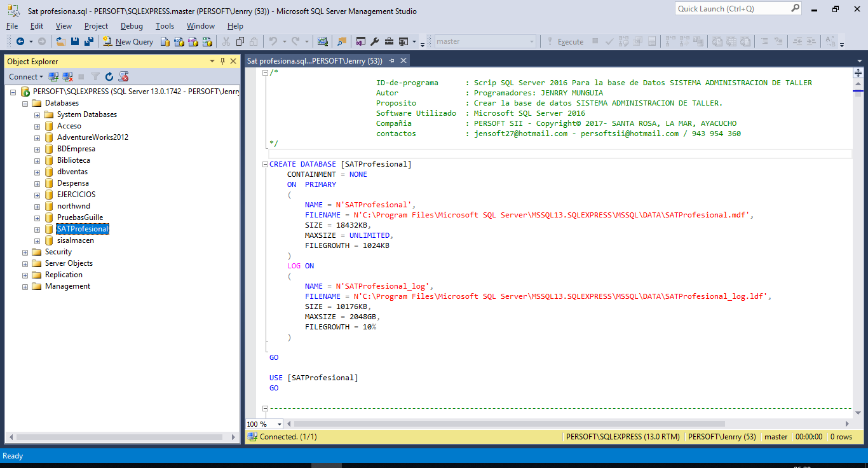Click the Open File toolbar icon
Image resolution: width=868 pixels, height=468 pixels.
point(61,41)
